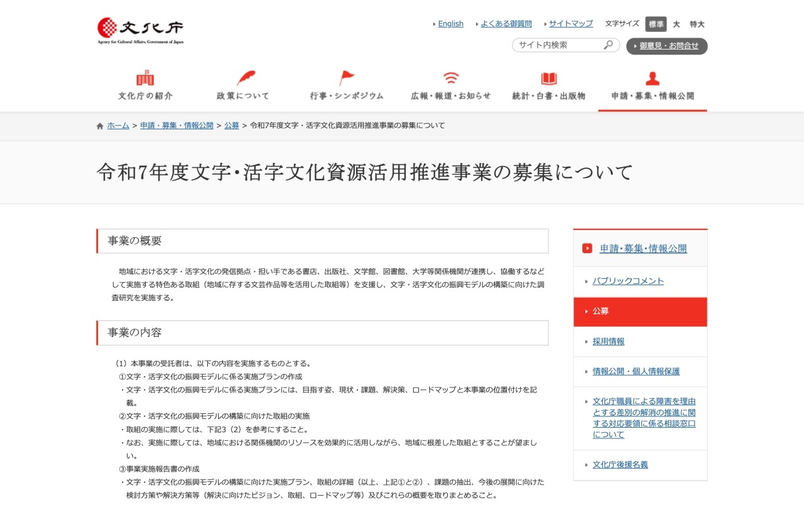The image size is (804, 532).
Task: Focus the サイト内検索 search field
Action: coord(558,45)
